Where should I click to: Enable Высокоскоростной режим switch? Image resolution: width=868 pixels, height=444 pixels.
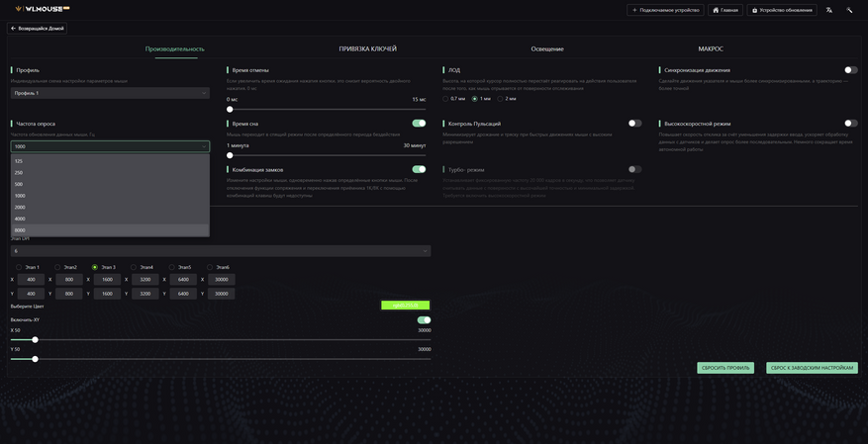(851, 124)
